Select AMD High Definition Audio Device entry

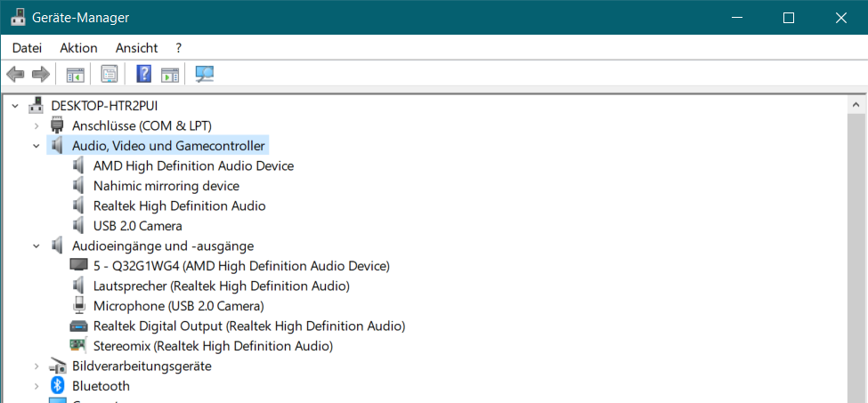point(194,165)
